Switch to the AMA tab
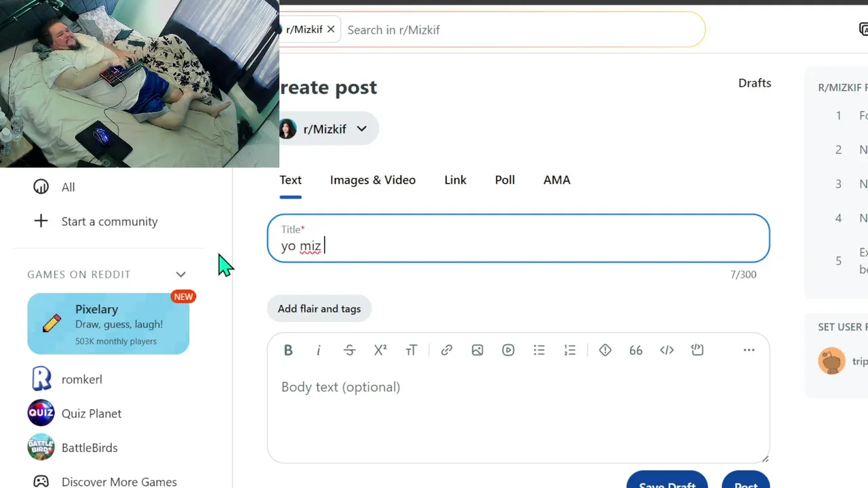Screen dimensions: 868x488 point(557,180)
